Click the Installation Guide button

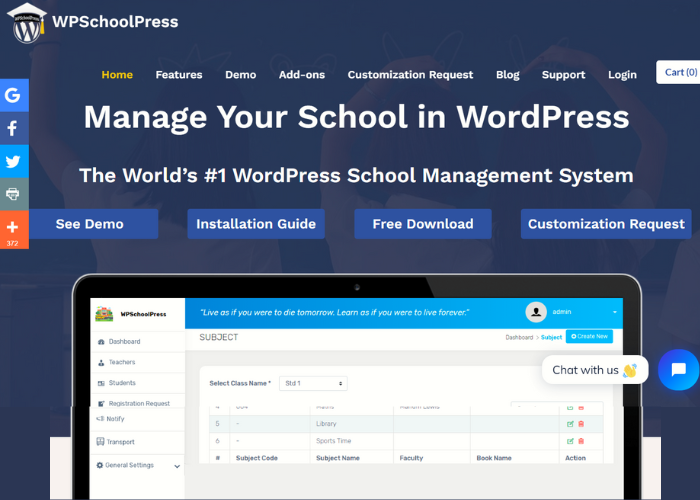tap(256, 224)
